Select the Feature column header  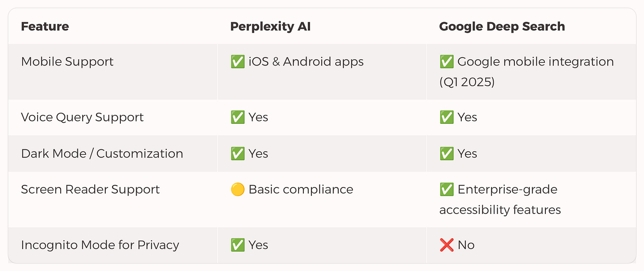point(45,27)
